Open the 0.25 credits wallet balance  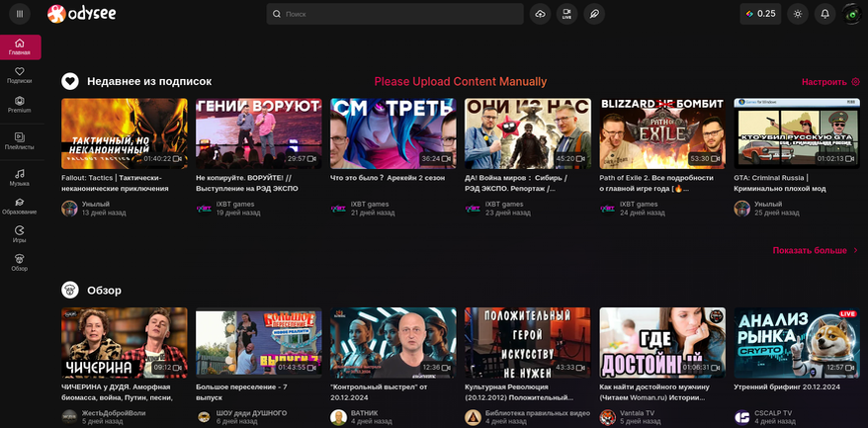point(760,14)
